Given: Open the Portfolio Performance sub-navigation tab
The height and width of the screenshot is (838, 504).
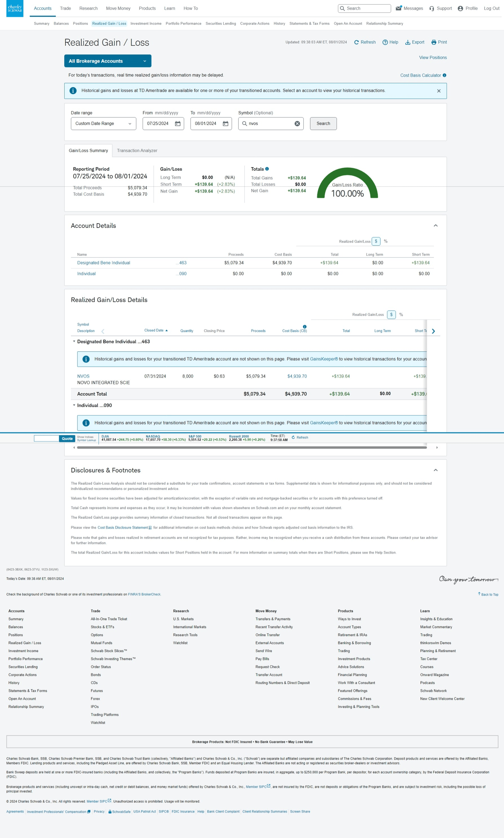Looking at the screenshot, I should [x=184, y=24].
